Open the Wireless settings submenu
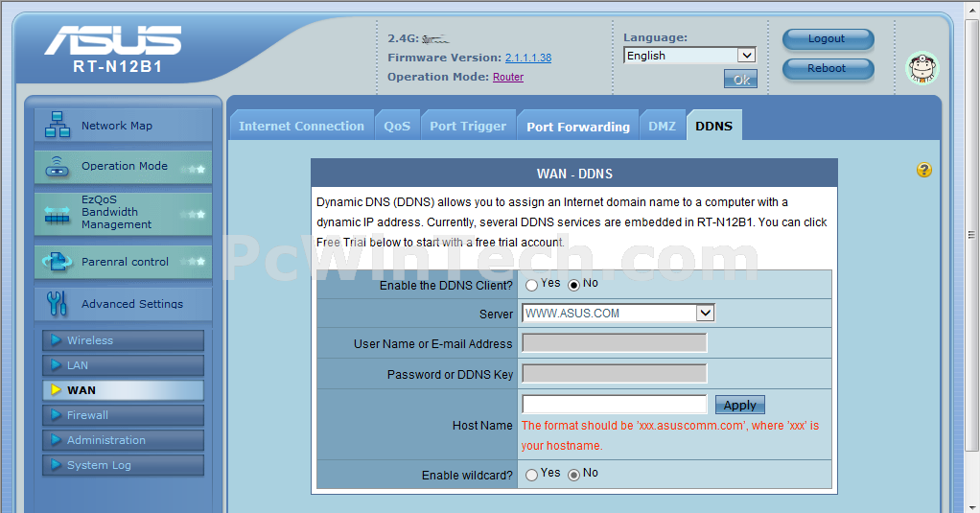The height and width of the screenshot is (513, 980). point(123,339)
